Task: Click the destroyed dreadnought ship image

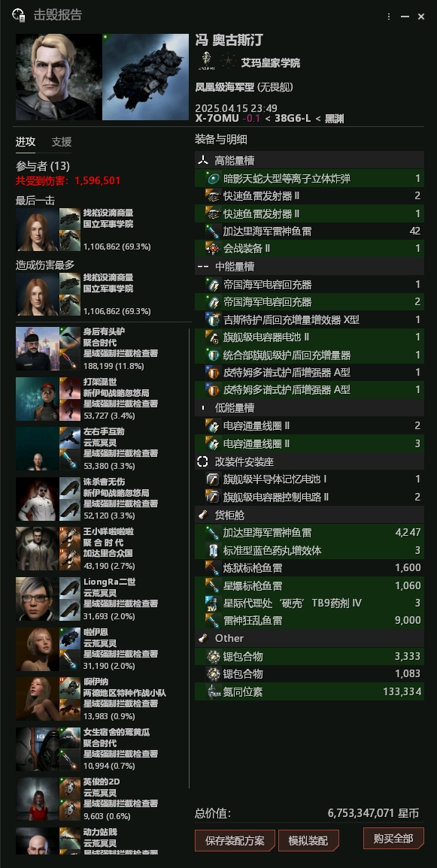Action: [146, 77]
